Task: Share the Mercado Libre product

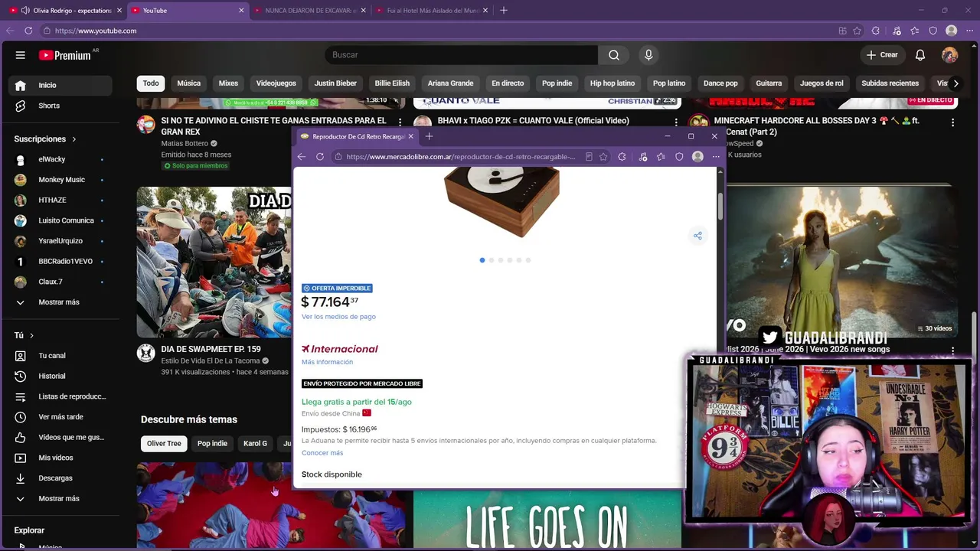Action: (x=697, y=236)
